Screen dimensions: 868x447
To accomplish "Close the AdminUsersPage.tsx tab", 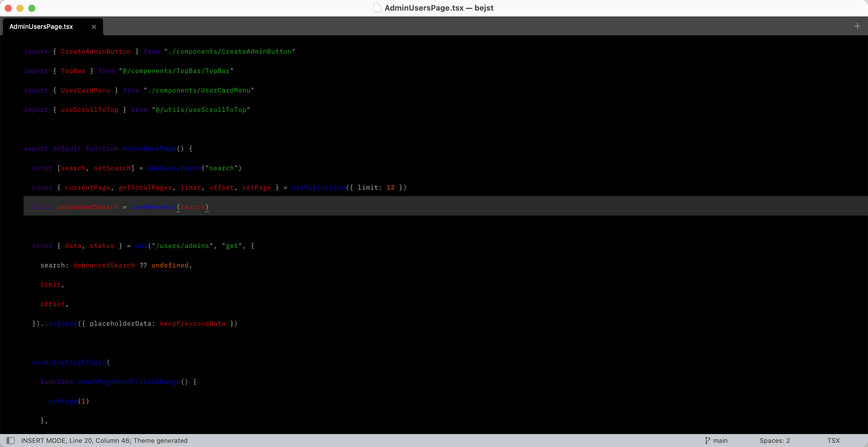I will pyautogui.click(x=94, y=27).
